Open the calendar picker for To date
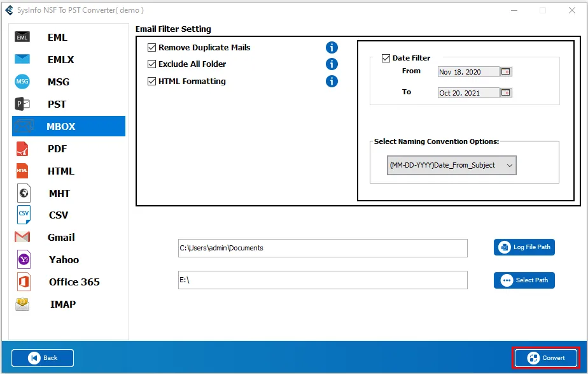Image resolution: width=588 pixels, height=374 pixels. (x=506, y=93)
